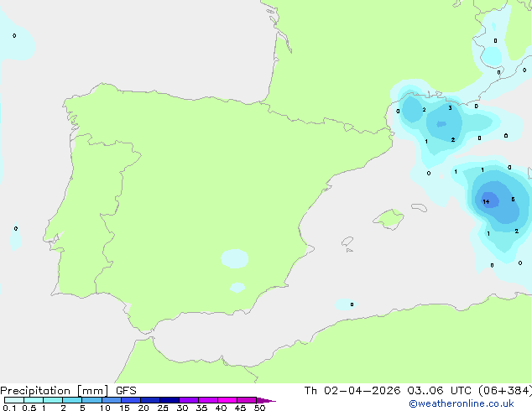
Task: Click the Mallorca island on the map
Action: 389,220
